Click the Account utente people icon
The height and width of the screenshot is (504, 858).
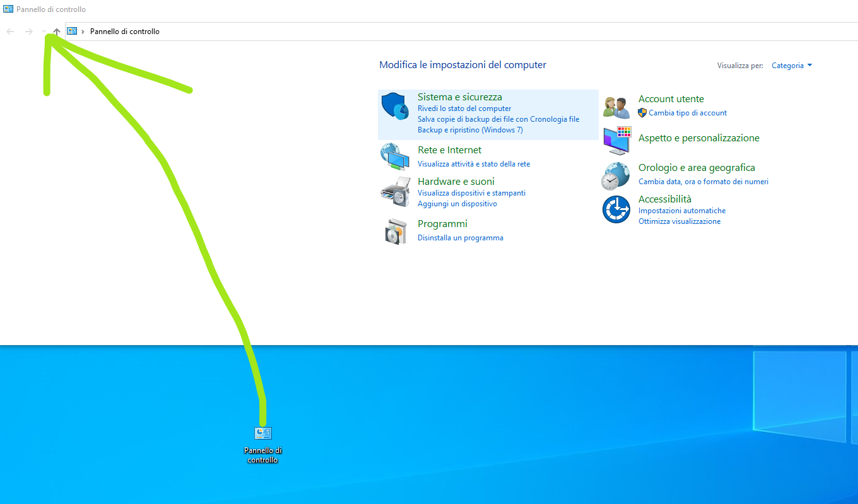coord(616,107)
